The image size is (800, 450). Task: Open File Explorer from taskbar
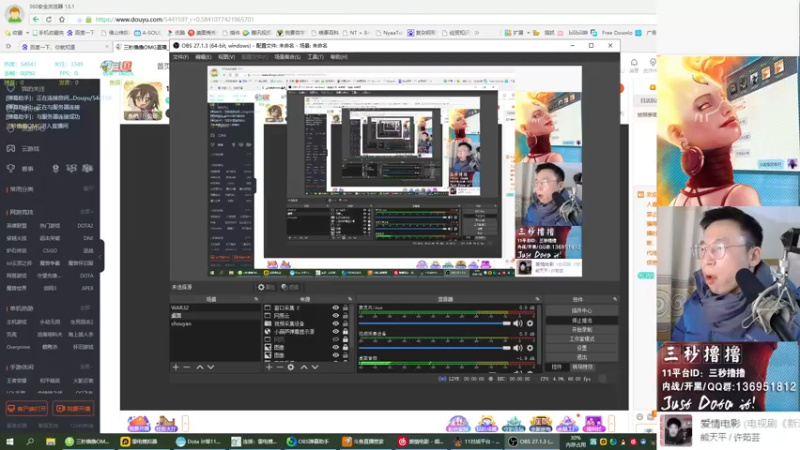tap(50, 442)
